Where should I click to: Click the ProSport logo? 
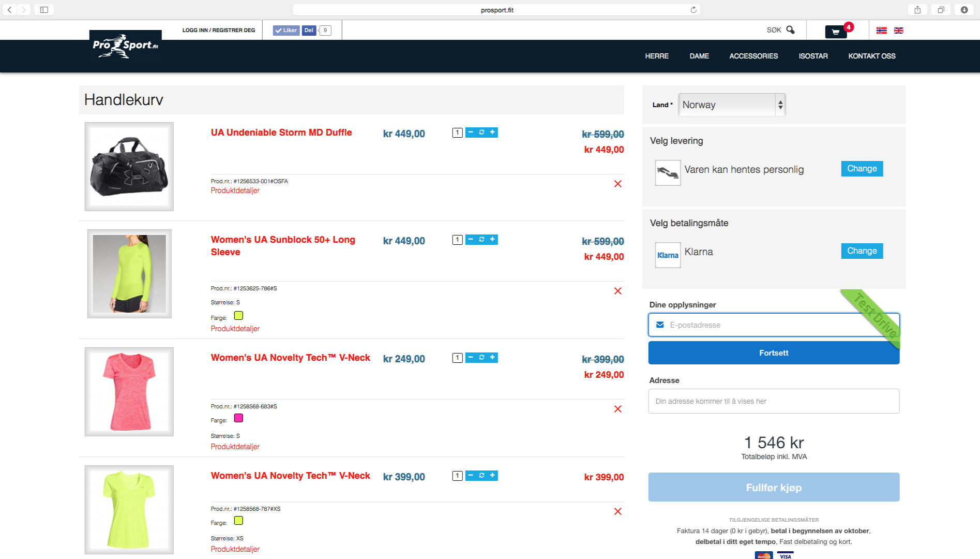pos(126,46)
